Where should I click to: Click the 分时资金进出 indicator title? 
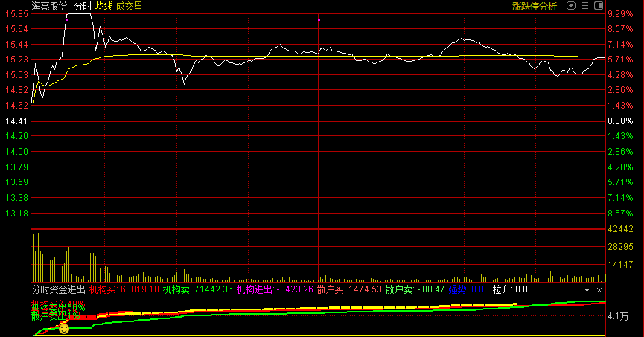58,289
